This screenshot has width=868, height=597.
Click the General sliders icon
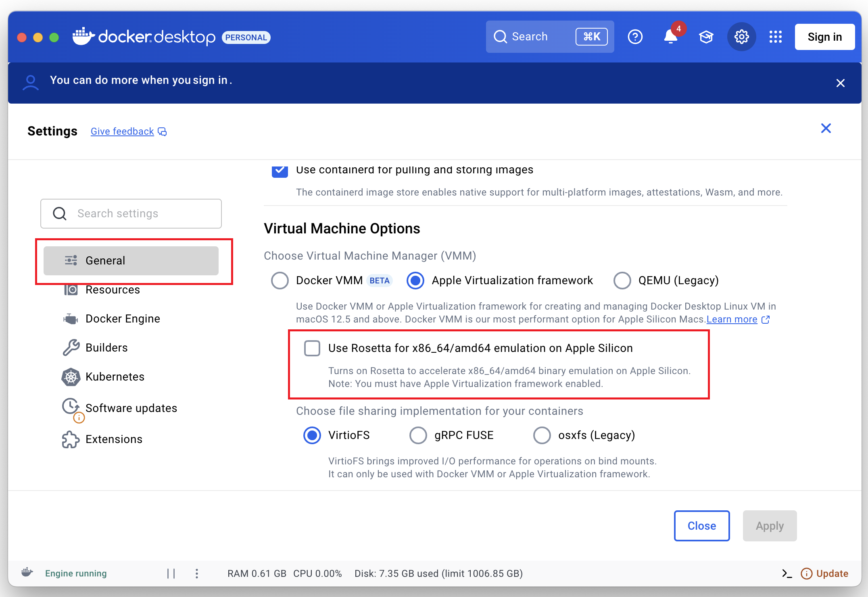(71, 260)
